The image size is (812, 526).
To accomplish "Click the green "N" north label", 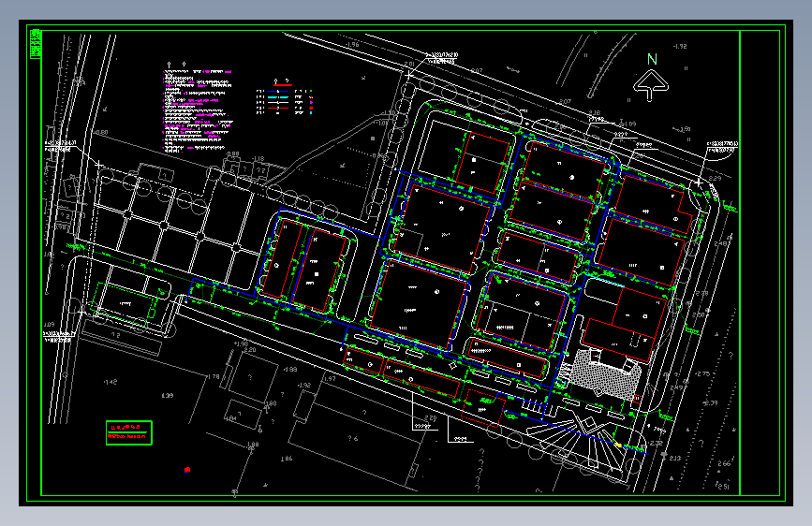I will [652, 60].
